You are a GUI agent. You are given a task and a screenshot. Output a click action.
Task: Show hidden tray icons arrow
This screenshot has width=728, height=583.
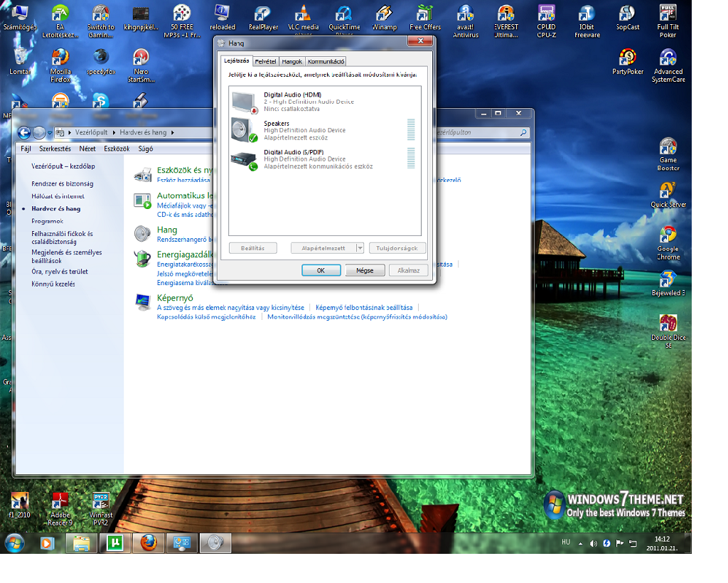pyautogui.click(x=580, y=544)
